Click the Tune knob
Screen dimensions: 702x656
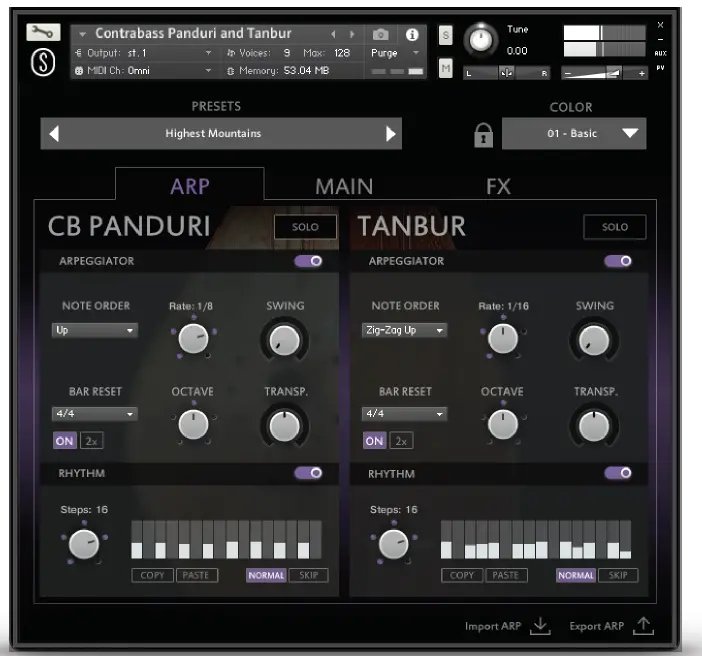tap(480, 40)
